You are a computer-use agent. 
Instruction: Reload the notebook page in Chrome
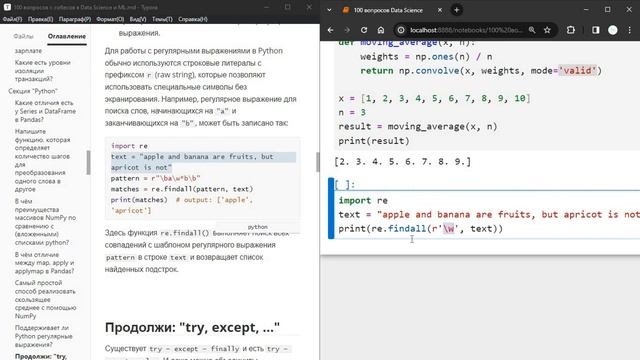[364, 30]
